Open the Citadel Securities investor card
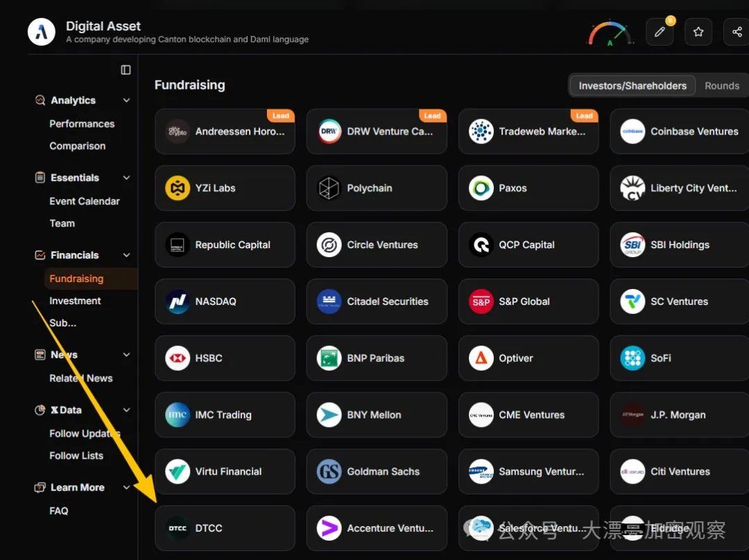The width and height of the screenshot is (749, 560). [x=377, y=301]
